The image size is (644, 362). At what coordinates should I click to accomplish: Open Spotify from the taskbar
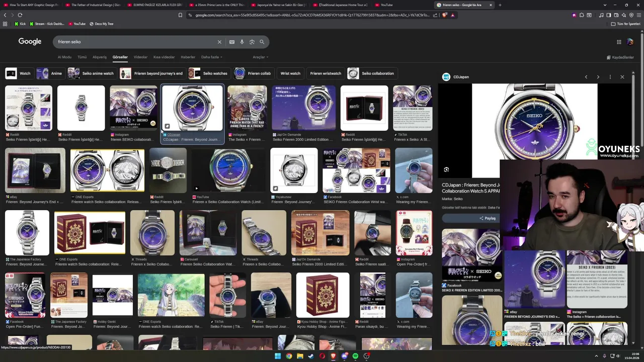pyautogui.click(x=355, y=356)
